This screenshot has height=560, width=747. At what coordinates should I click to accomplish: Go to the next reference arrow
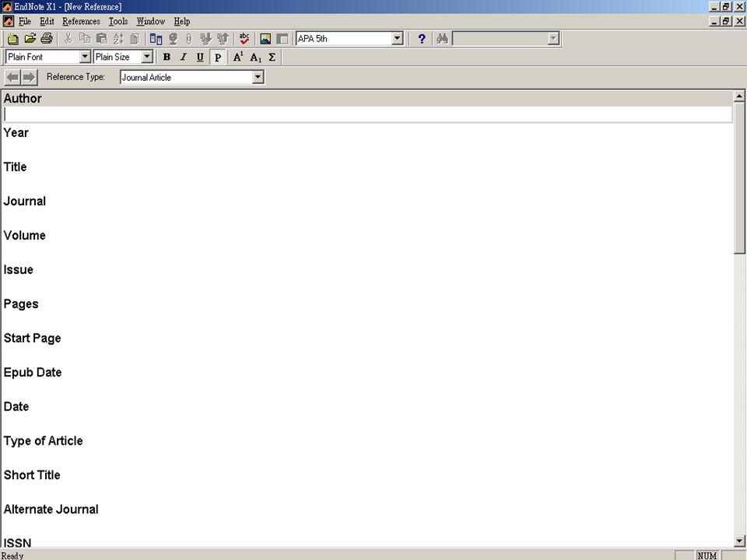tap(29, 77)
